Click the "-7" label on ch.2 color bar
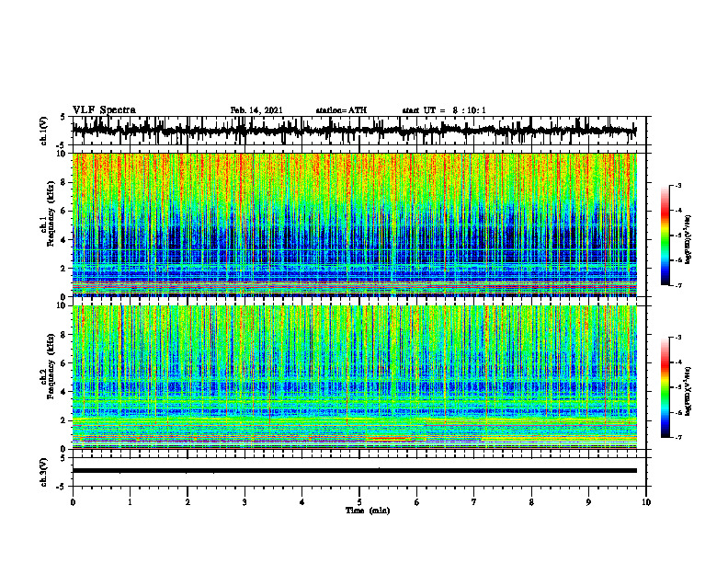This screenshot has width=728, height=563. pyautogui.click(x=678, y=437)
